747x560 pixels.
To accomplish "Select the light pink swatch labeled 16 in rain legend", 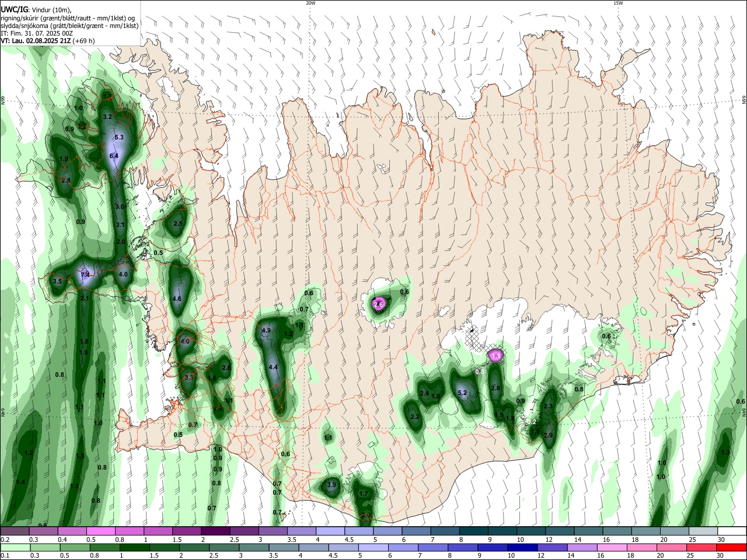I will [611, 547].
